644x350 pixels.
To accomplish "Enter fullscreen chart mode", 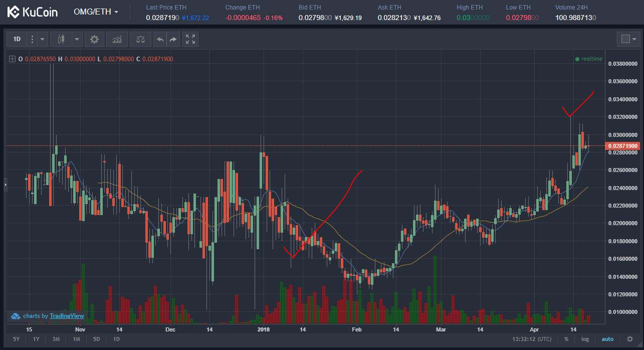I will point(190,39).
